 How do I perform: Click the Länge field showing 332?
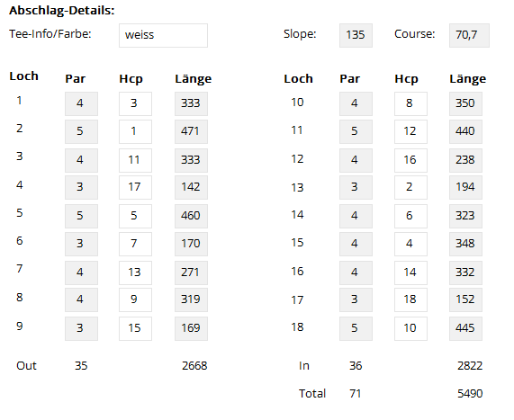click(465, 273)
